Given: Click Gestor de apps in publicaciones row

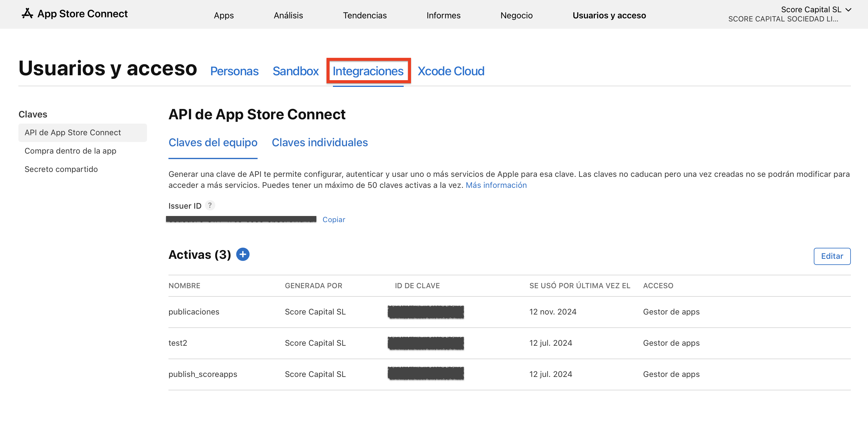Looking at the screenshot, I should pos(671,312).
